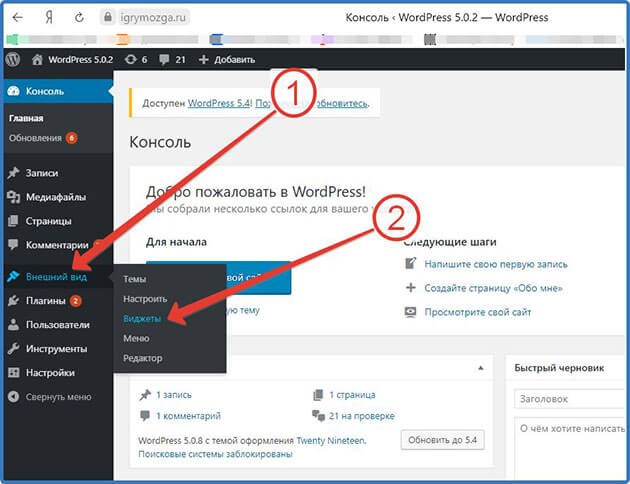Image resolution: width=630 pixels, height=484 pixels.
Task: Click the edit icon beside first post link
Action: click(410, 263)
